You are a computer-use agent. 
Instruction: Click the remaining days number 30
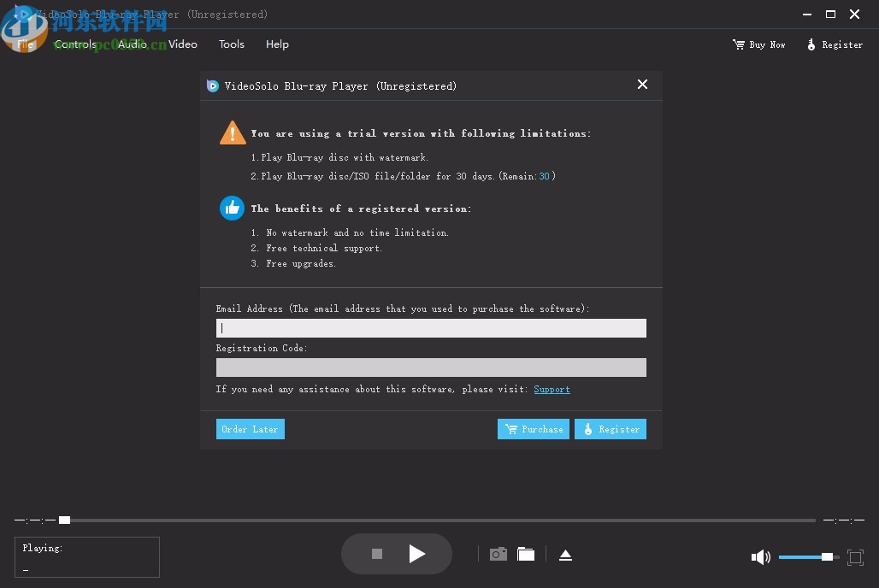(545, 176)
